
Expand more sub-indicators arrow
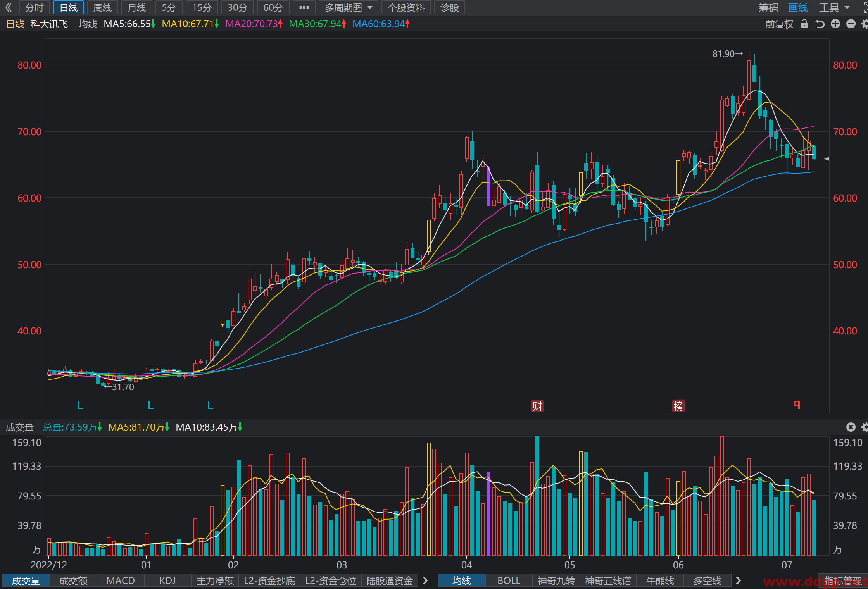point(425,580)
